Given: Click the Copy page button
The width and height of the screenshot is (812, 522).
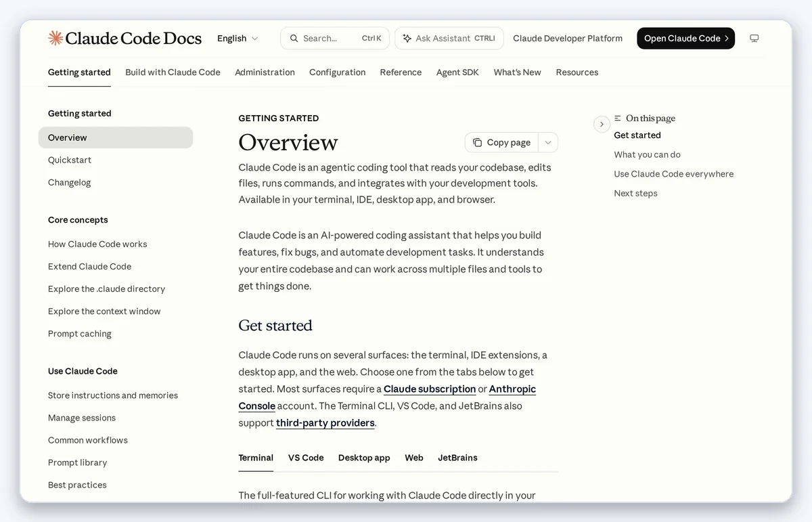Looking at the screenshot, I should coord(501,142).
